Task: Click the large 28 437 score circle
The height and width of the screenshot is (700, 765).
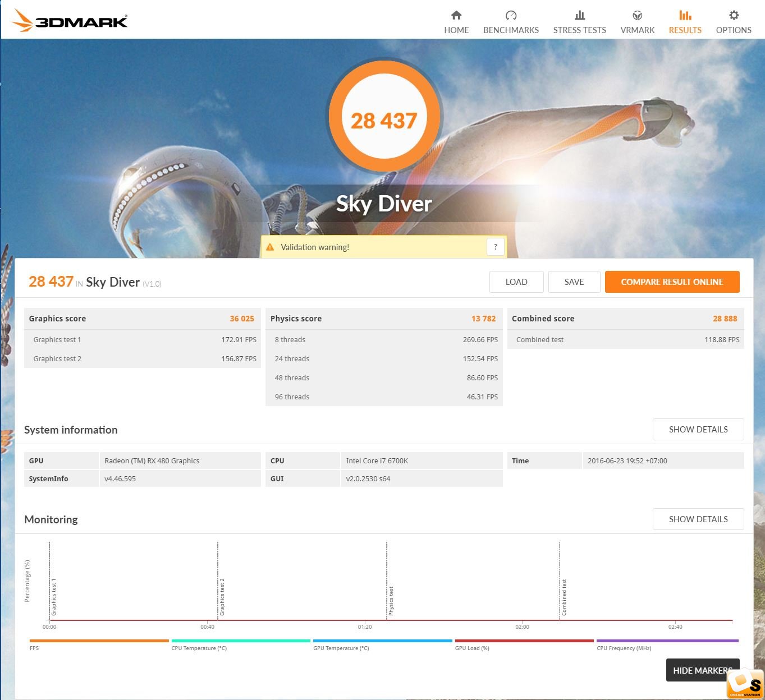Action: click(384, 117)
